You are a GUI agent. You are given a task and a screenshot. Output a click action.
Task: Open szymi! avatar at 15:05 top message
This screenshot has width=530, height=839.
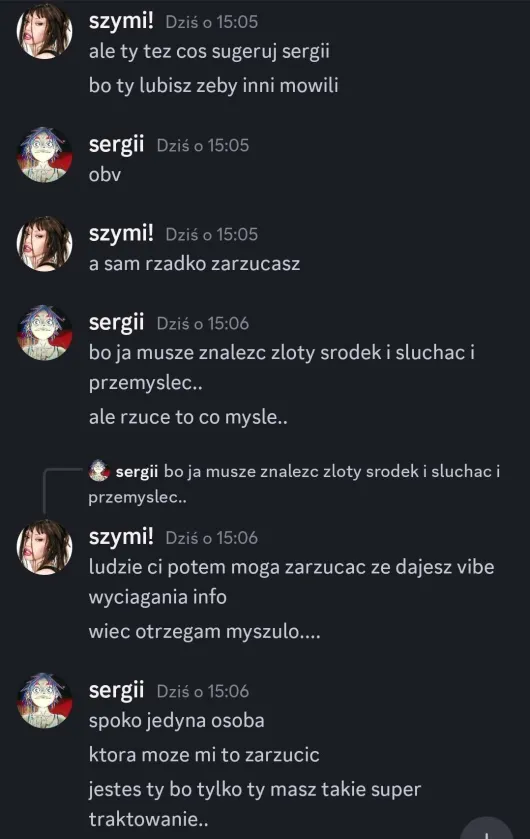(x=45, y=30)
